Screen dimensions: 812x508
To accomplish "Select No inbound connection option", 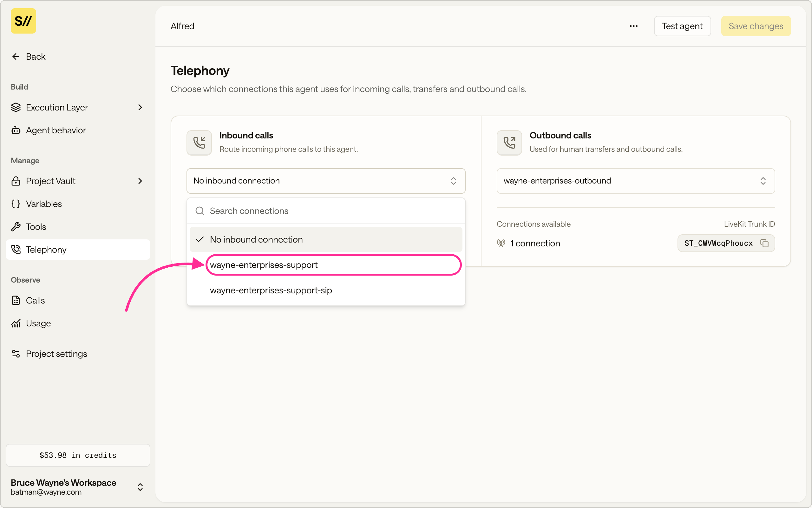I will coord(326,239).
